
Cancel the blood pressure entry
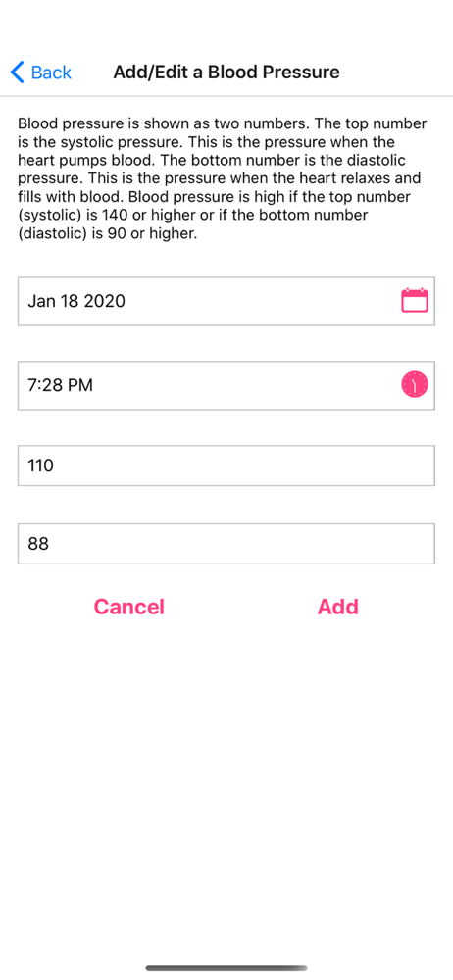[x=128, y=607]
